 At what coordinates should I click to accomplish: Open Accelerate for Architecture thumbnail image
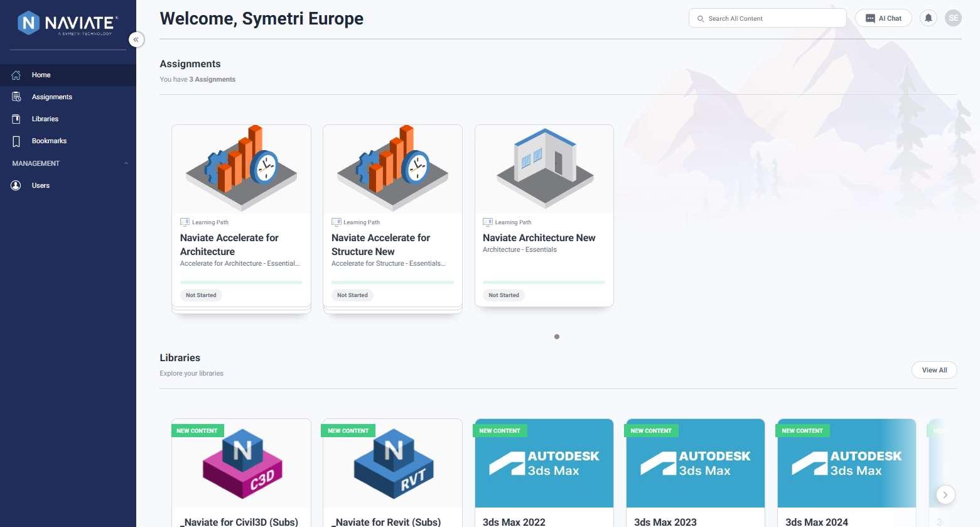pos(241,169)
